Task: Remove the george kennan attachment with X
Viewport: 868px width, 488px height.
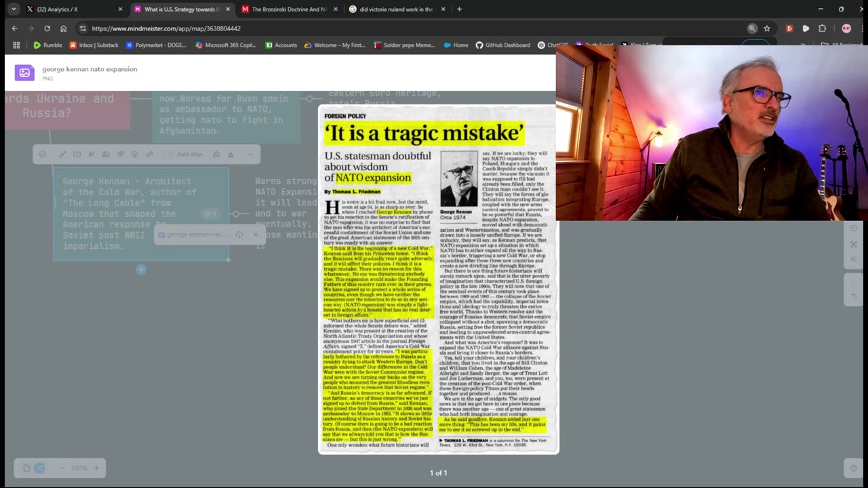Action: (255, 235)
